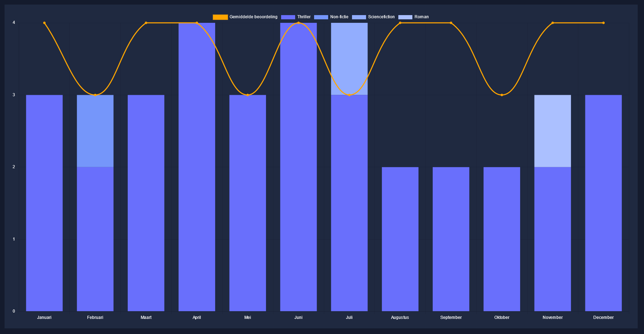Click the Juli axis label
This screenshot has width=644, height=334.
click(349, 317)
